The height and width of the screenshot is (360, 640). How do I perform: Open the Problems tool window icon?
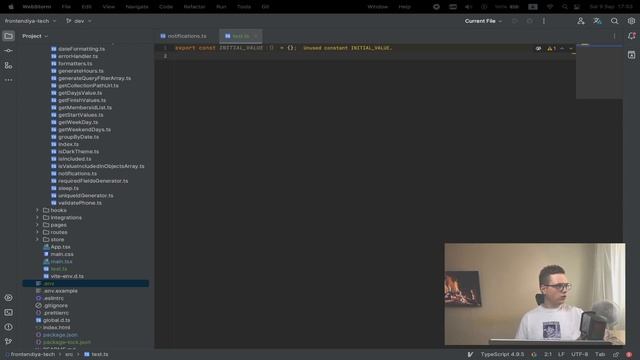tap(8, 327)
